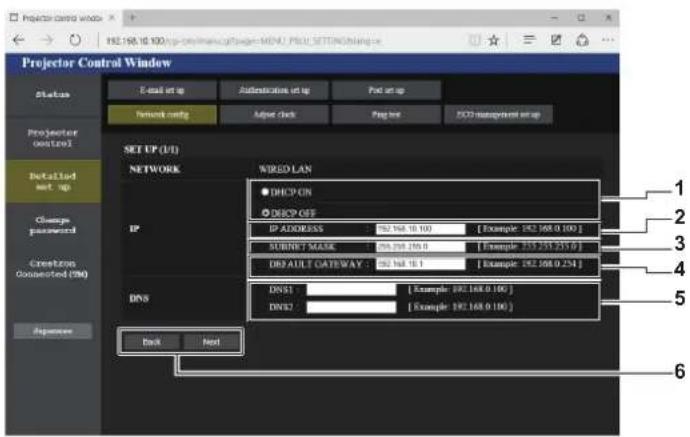
Task: Open the Authentication set up tab
Action: click(274, 90)
